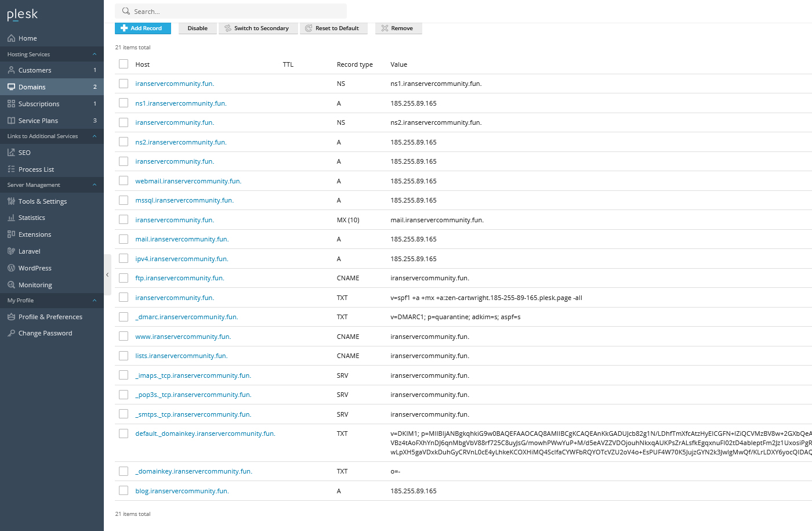Screen dimensions: 812x531
Task: Check the _dmarc TXT record row
Action: click(x=123, y=317)
